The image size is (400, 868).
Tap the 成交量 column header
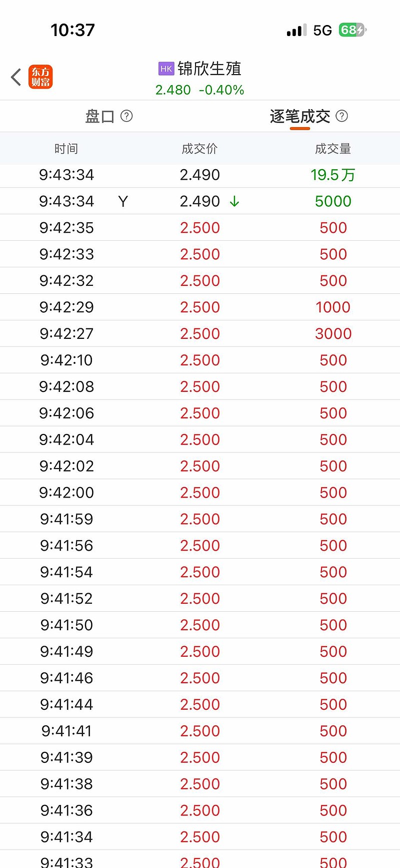[x=333, y=149]
